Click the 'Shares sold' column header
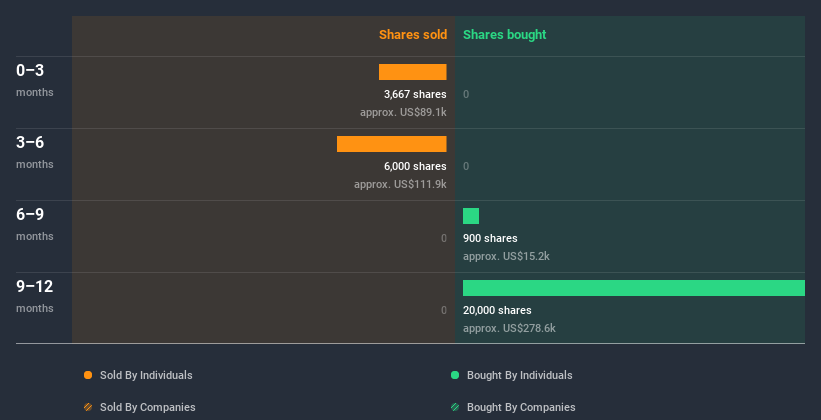Viewport: 821px width, 420px height. [413, 35]
